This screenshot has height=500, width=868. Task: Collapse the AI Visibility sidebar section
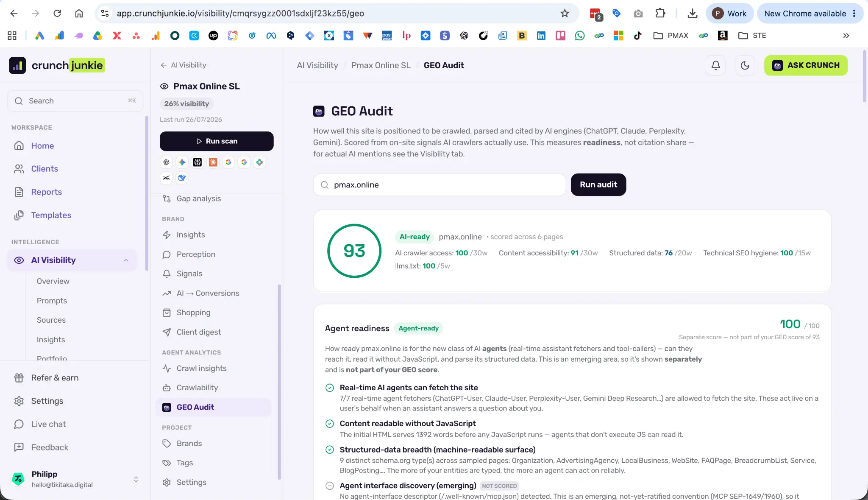[126, 260]
